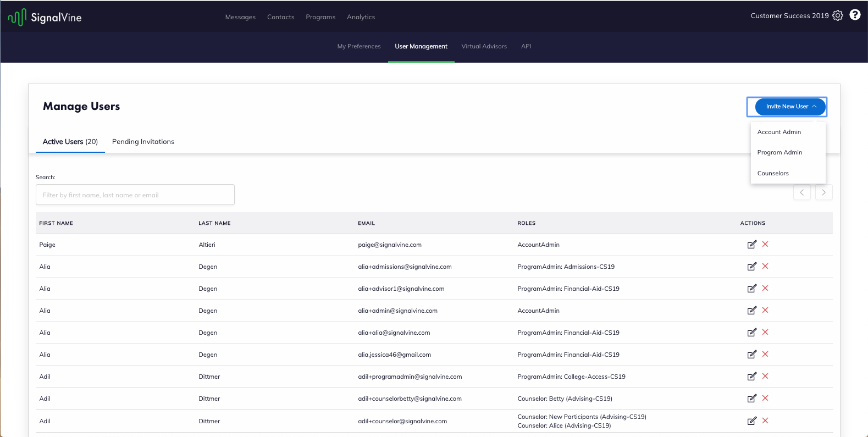Click the Manage Users heading
868x437 pixels.
(x=81, y=106)
